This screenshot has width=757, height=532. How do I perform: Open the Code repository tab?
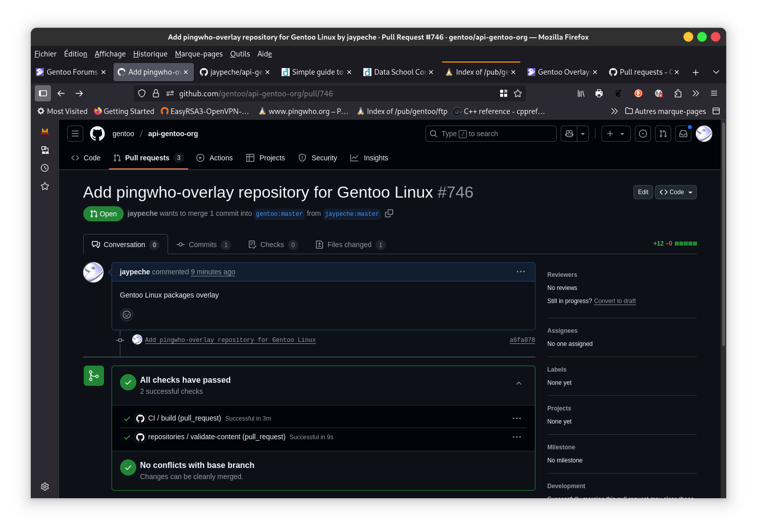click(86, 158)
